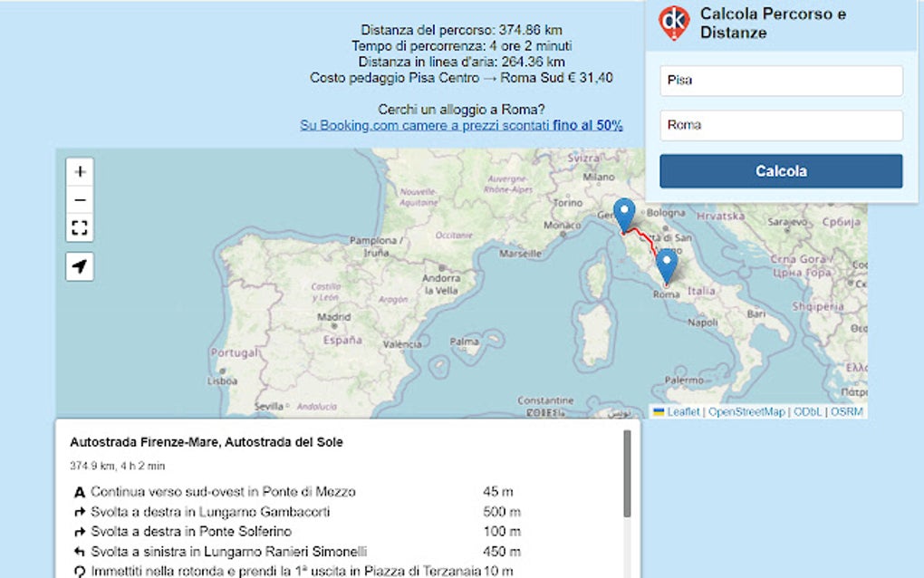
Task: Click the turn-left icon beside Lungarno Ranieri Simonelli
Action: 81,551
